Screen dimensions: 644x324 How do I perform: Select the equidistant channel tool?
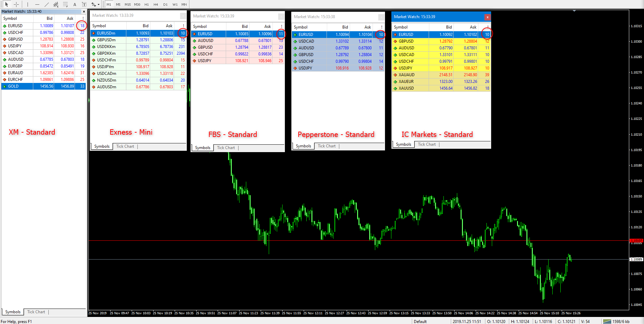[x=56, y=4]
